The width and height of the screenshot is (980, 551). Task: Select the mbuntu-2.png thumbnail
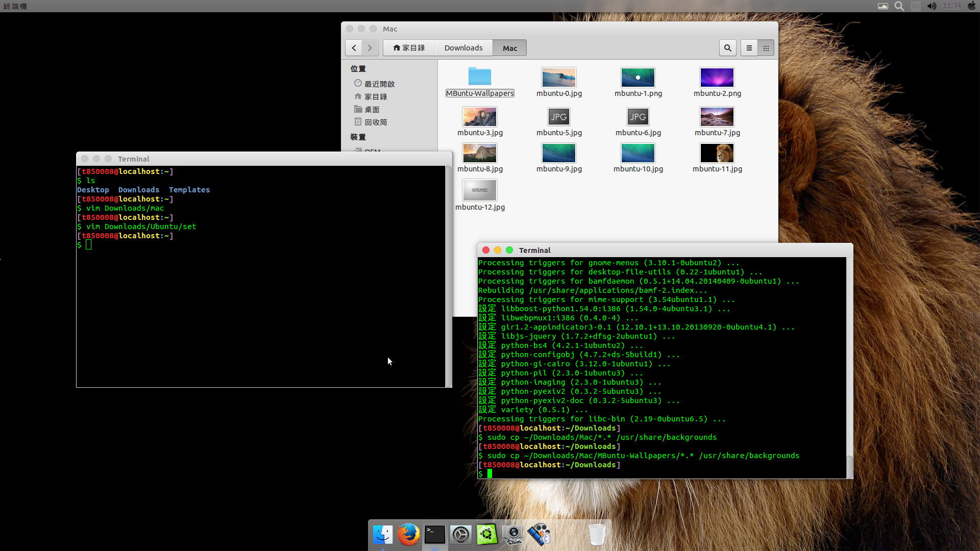[x=717, y=78]
